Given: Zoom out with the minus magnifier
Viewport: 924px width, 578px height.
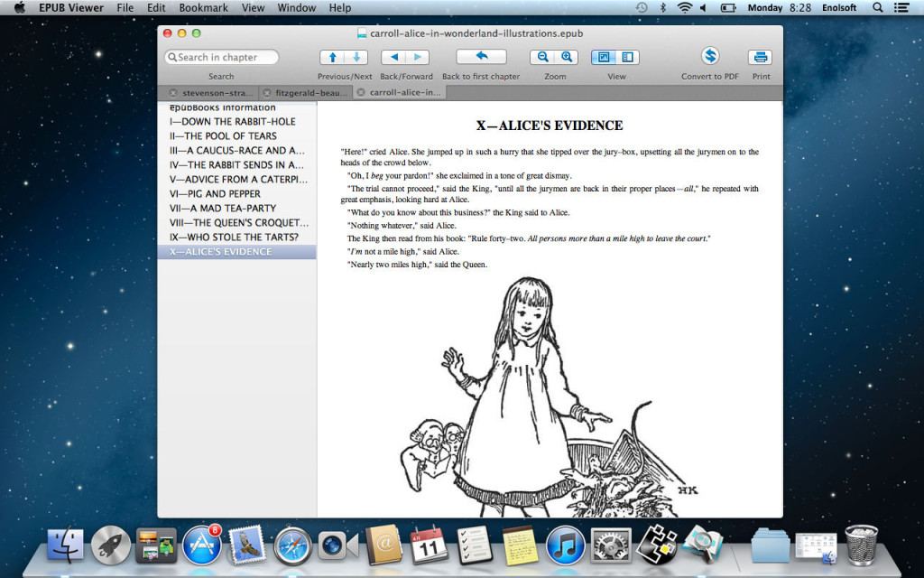Looking at the screenshot, I should [542, 57].
